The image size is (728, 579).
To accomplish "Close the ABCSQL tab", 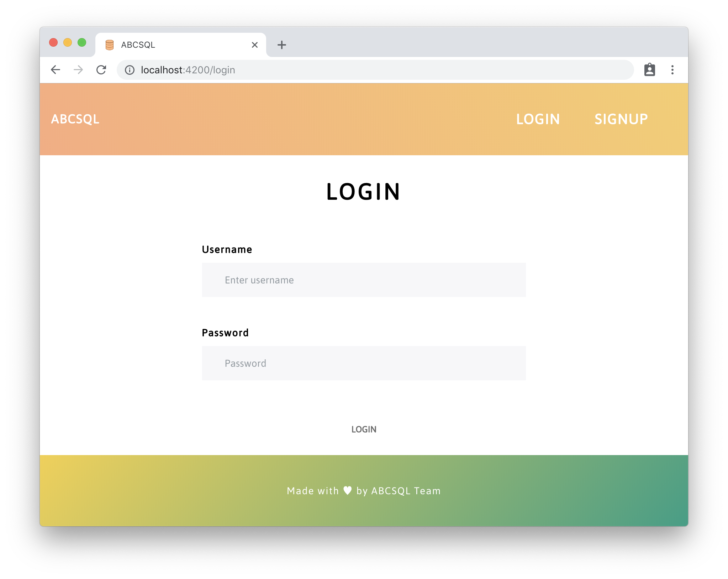I will (x=255, y=45).
